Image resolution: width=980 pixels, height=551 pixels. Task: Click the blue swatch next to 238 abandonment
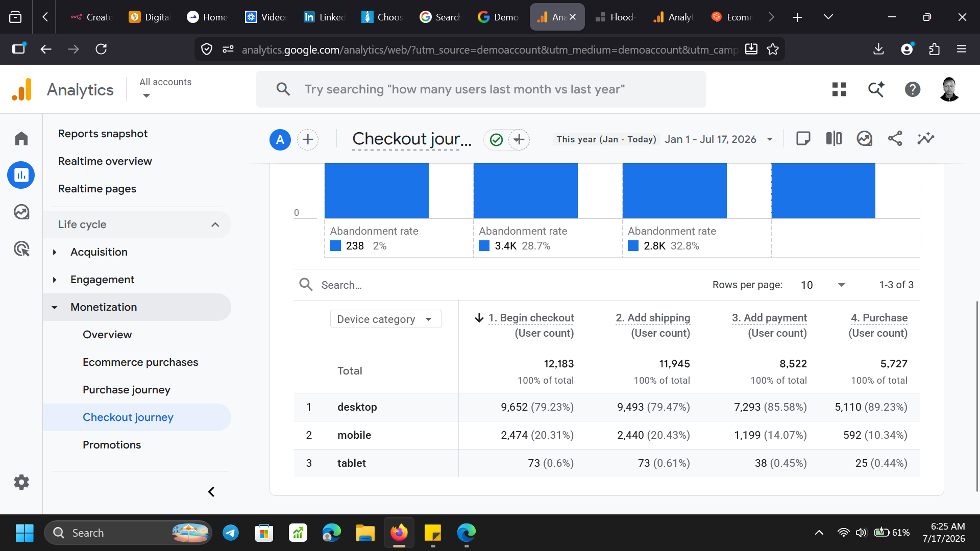(335, 246)
